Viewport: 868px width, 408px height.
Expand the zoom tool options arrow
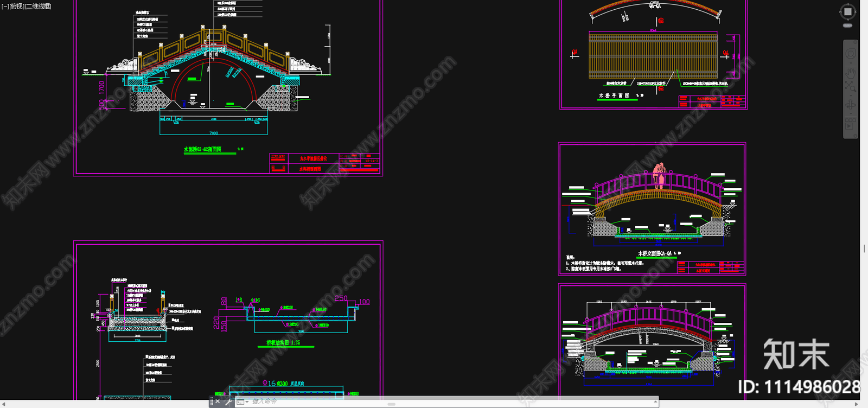pyautogui.click(x=851, y=95)
